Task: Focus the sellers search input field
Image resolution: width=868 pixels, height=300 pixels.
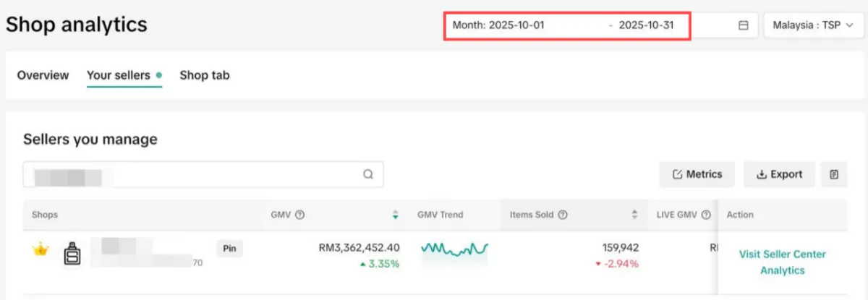Action: 203,174
